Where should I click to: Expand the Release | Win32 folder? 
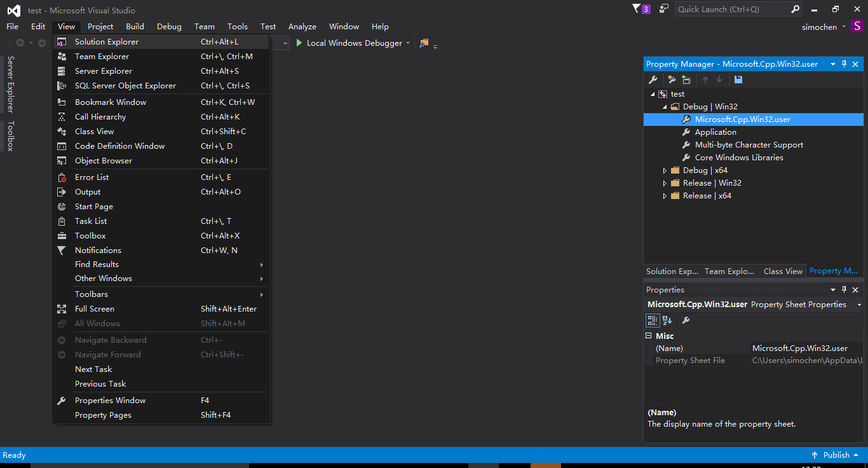tap(665, 183)
